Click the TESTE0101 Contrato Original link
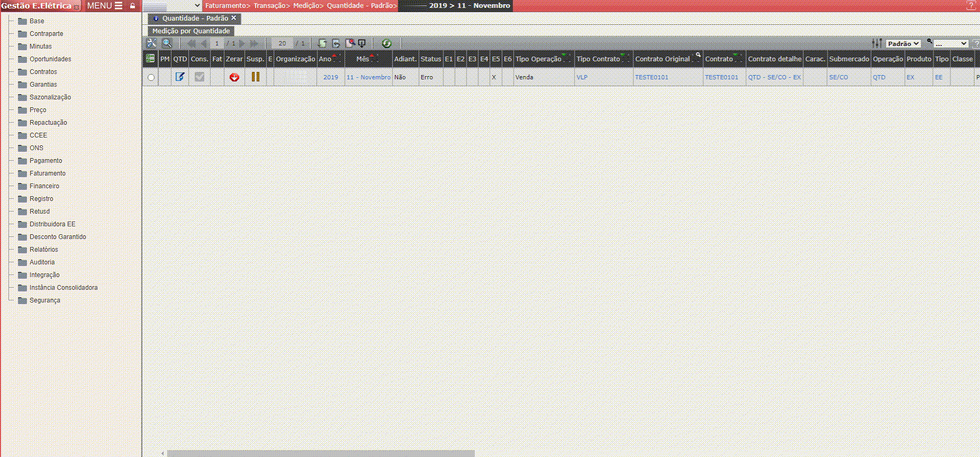Screen dimensions: 980x457 tap(651, 77)
